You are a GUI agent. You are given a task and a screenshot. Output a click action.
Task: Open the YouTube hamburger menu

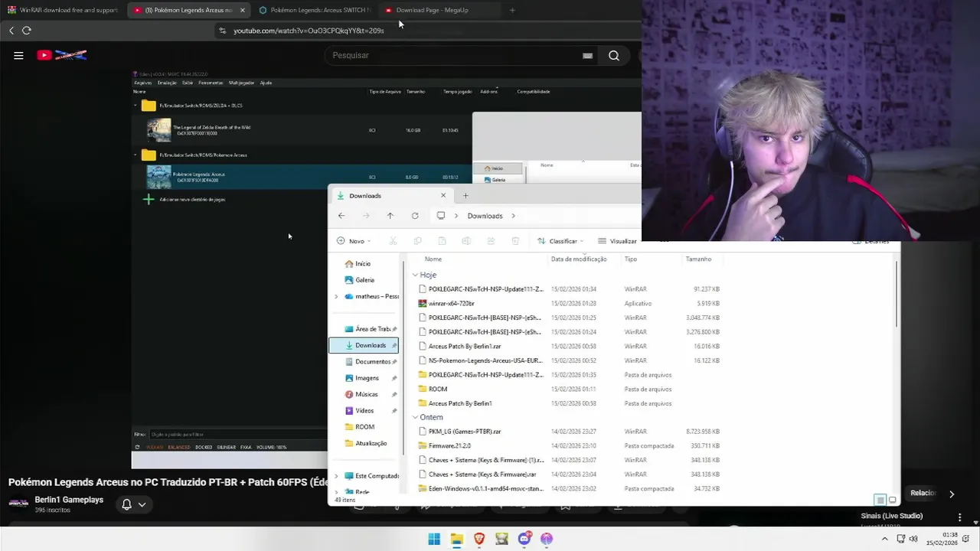pyautogui.click(x=18, y=55)
